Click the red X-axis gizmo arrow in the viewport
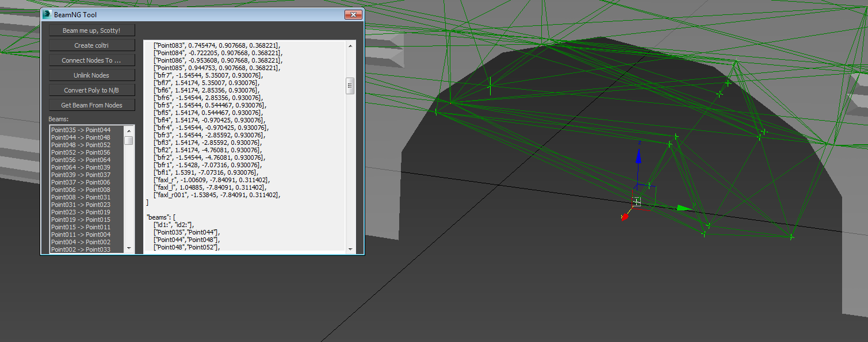This screenshot has width=868, height=342. coord(625,217)
